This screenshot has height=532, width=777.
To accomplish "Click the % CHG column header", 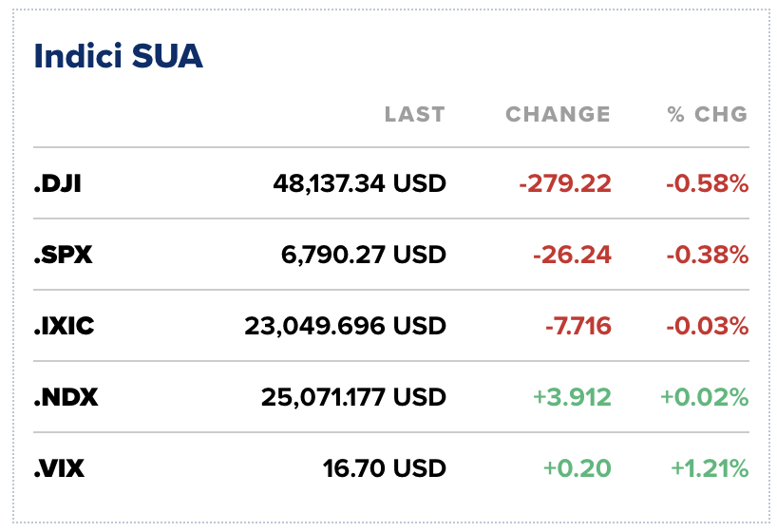I will pos(707,115).
